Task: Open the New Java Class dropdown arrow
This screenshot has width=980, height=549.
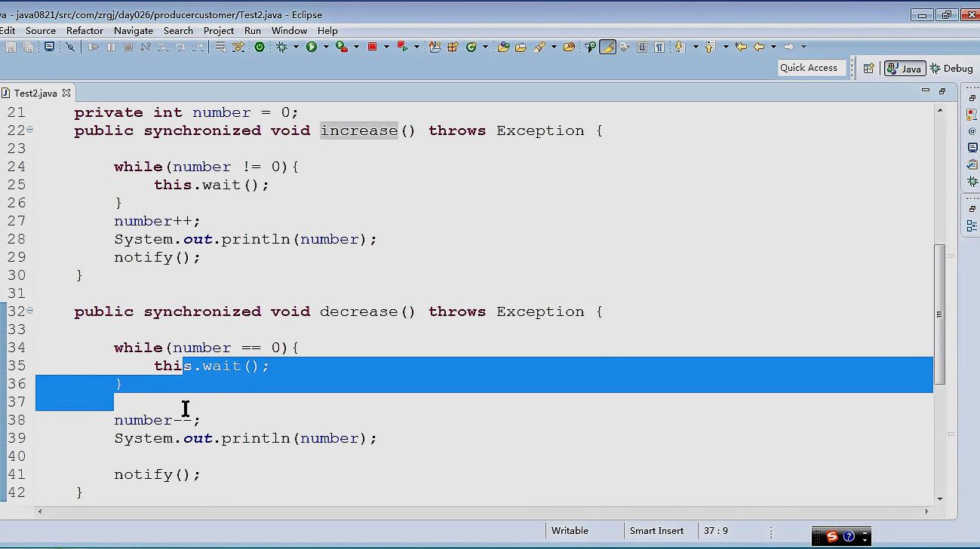Action: (485, 47)
